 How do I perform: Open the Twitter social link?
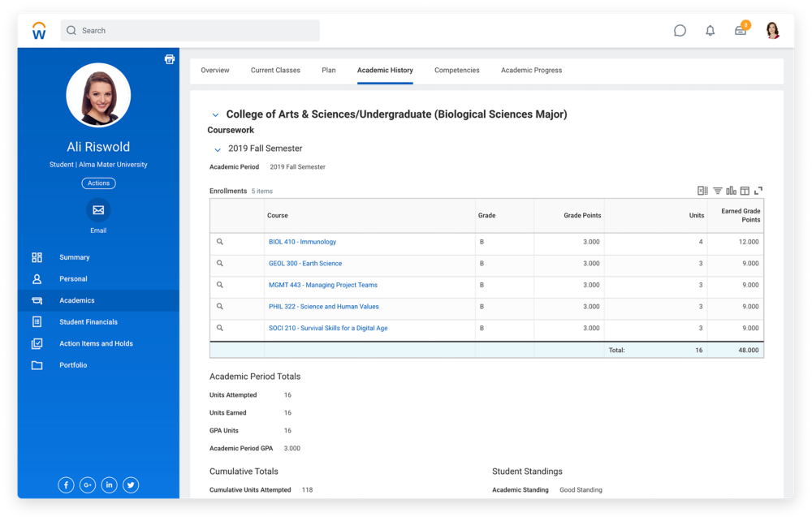coord(131,485)
